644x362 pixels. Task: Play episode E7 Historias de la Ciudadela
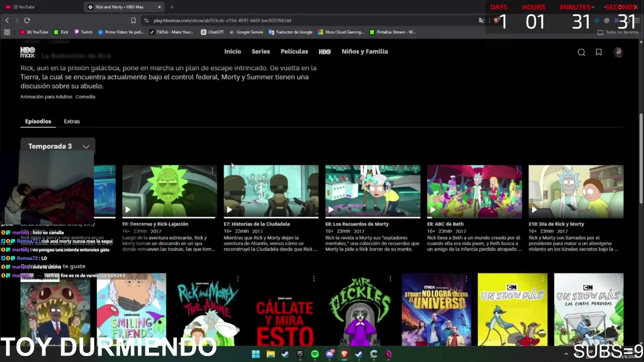tap(229, 210)
